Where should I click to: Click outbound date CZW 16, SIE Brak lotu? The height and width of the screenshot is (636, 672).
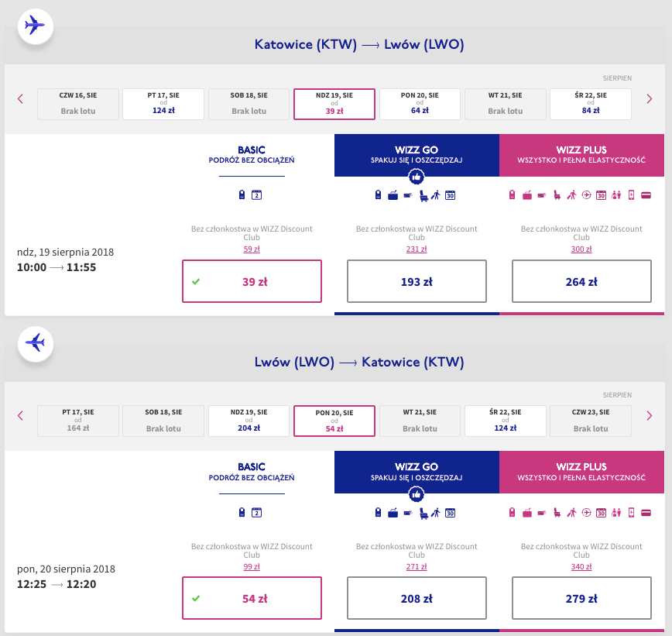78,104
